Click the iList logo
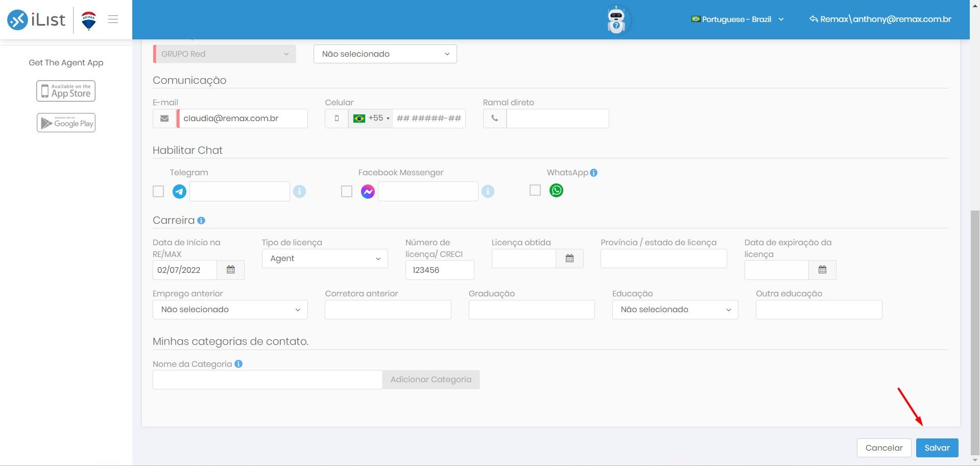Screen dimensions: 980x466 click(x=36, y=20)
